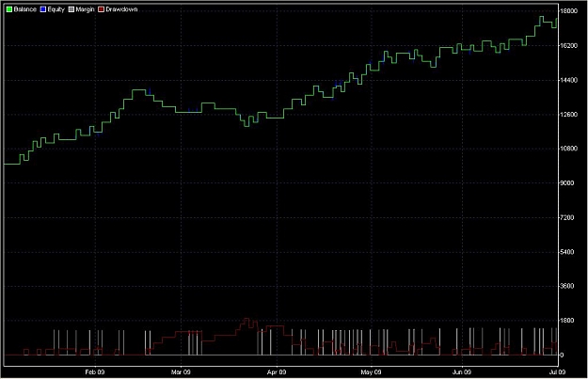Click the 12600 y-axis value
The image size is (588, 379).
(569, 115)
